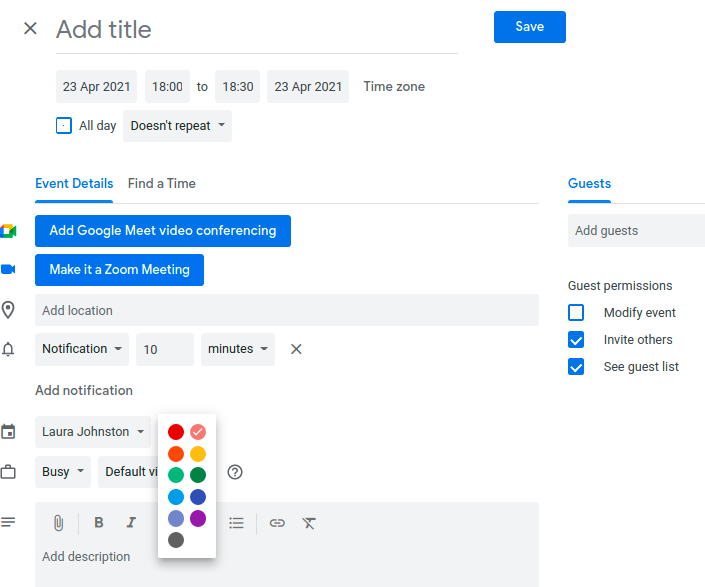Select the lavender color swatch

point(176,519)
